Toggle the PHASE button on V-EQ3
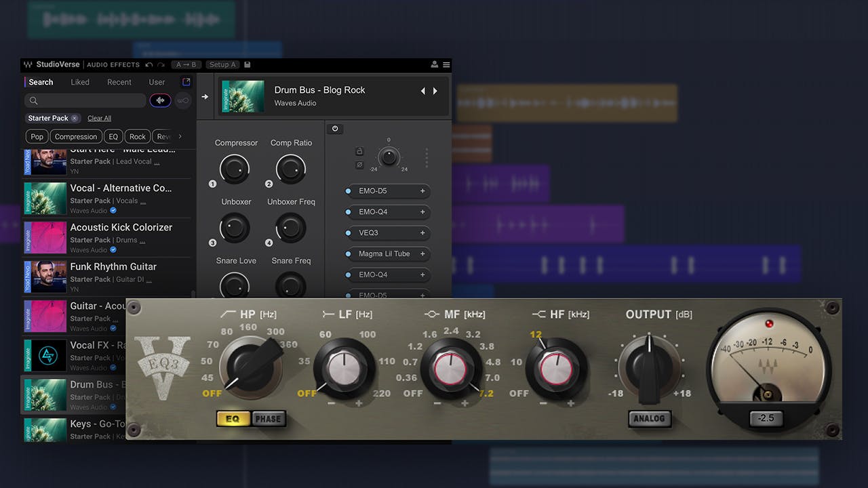 pyautogui.click(x=268, y=419)
